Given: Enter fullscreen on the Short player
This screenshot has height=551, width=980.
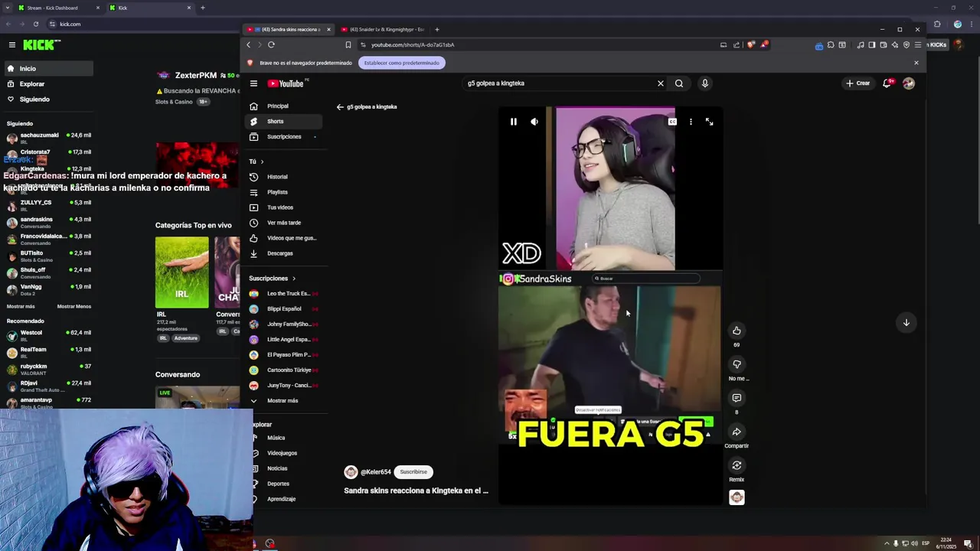Looking at the screenshot, I should [x=710, y=122].
